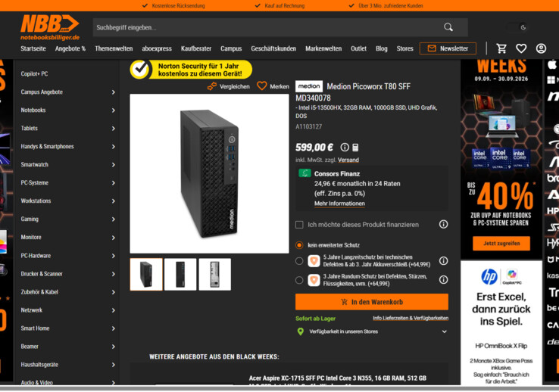559x392 pixels.
Task: Click the Norton Security checkmark badge
Action: pyautogui.click(x=139, y=70)
